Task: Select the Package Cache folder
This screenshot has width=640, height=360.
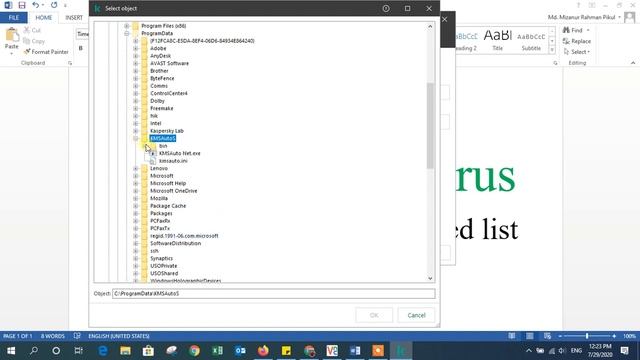Action: [x=168, y=206]
